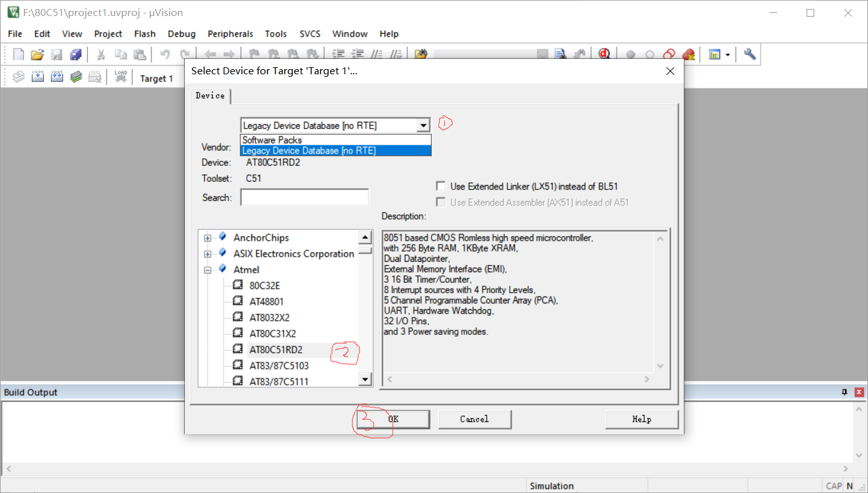Click the Save All toolbar icon
Viewport: 868px width, 493px height.
[x=76, y=54]
